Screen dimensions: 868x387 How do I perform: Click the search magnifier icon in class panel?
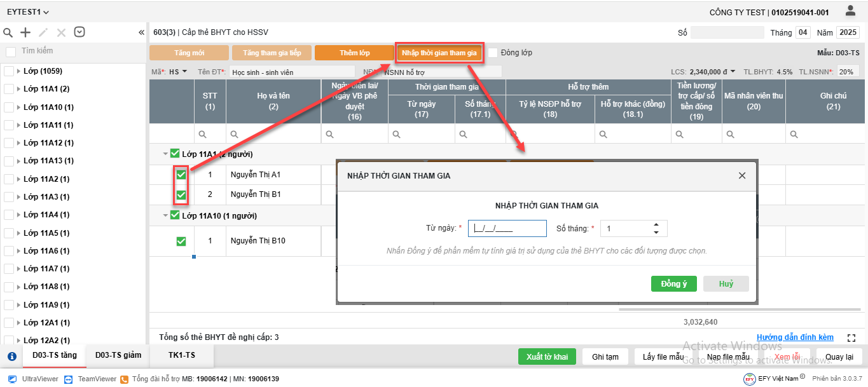click(x=8, y=32)
